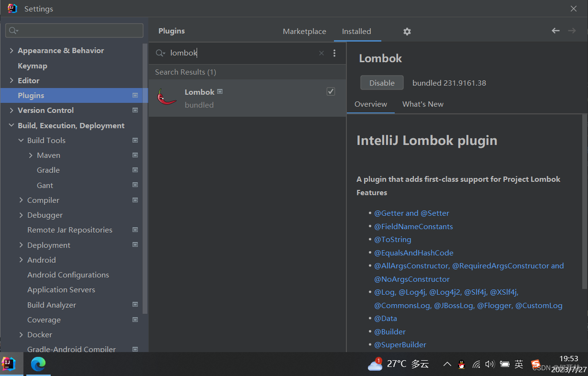Click the weather cloud icon in taskbar
This screenshot has width=588, height=376.
[x=375, y=365]
